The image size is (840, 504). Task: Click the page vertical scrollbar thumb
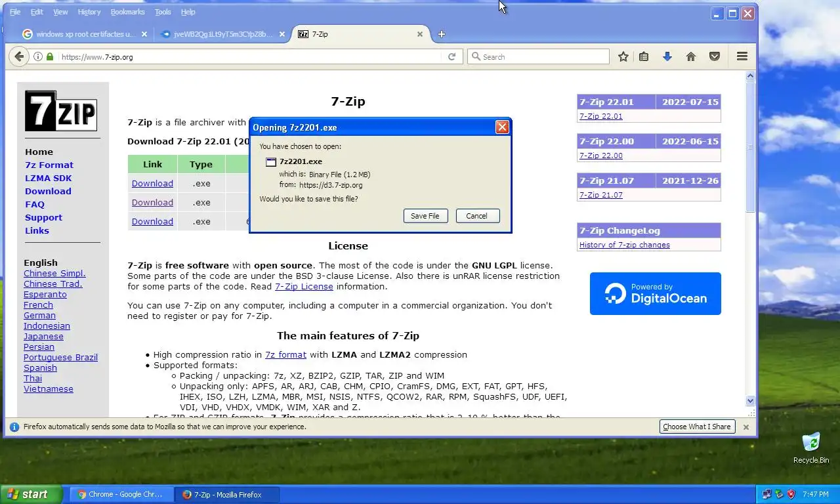tap(751, 146)
